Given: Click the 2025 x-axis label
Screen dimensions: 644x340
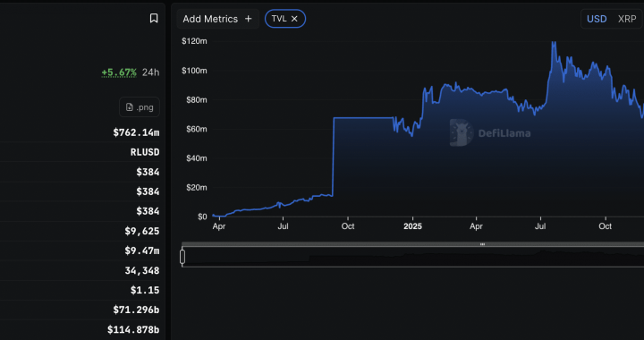Looking at the screenshot, I should pyautogui.click(x=412, y=226).
